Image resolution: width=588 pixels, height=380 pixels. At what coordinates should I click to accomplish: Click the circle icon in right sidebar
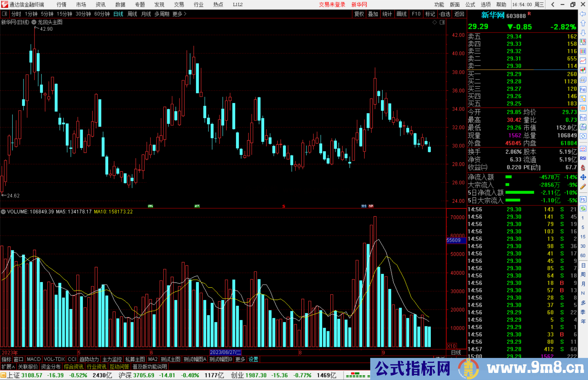tap(583, 136)
